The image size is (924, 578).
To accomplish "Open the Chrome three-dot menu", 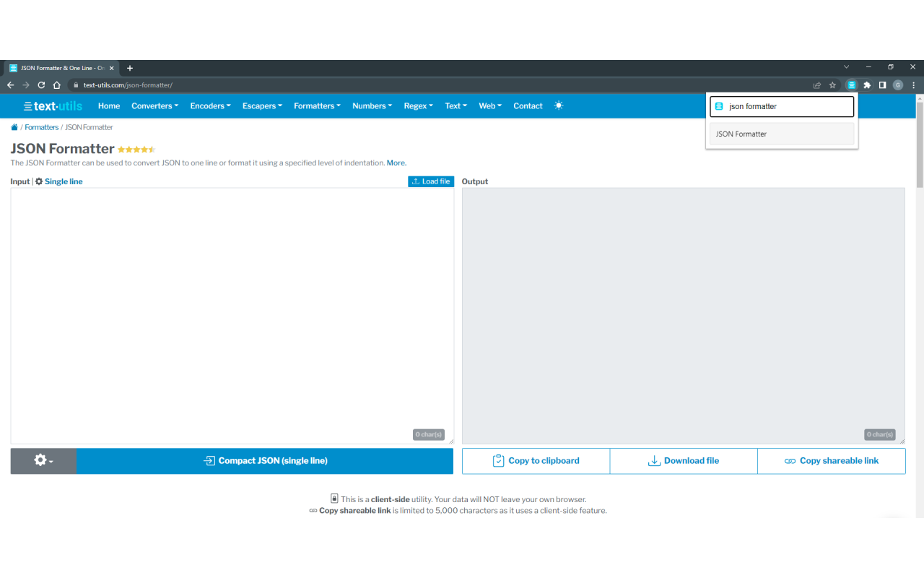I will tap(913, 85).
